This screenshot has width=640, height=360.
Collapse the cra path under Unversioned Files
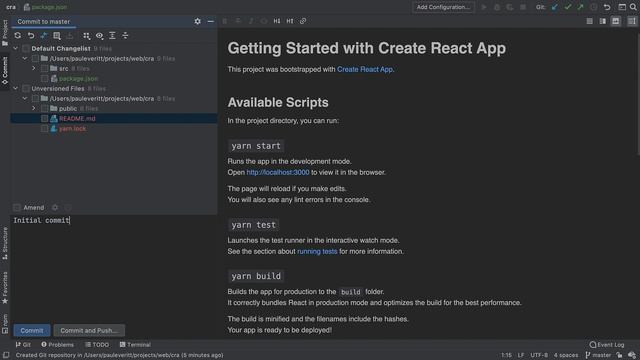click(x=25, y=99)
